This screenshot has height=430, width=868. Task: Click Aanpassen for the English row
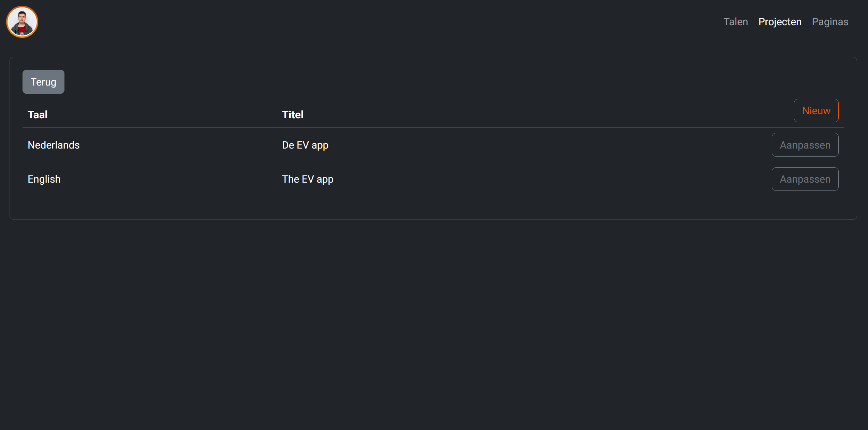[x=805, y=179]
